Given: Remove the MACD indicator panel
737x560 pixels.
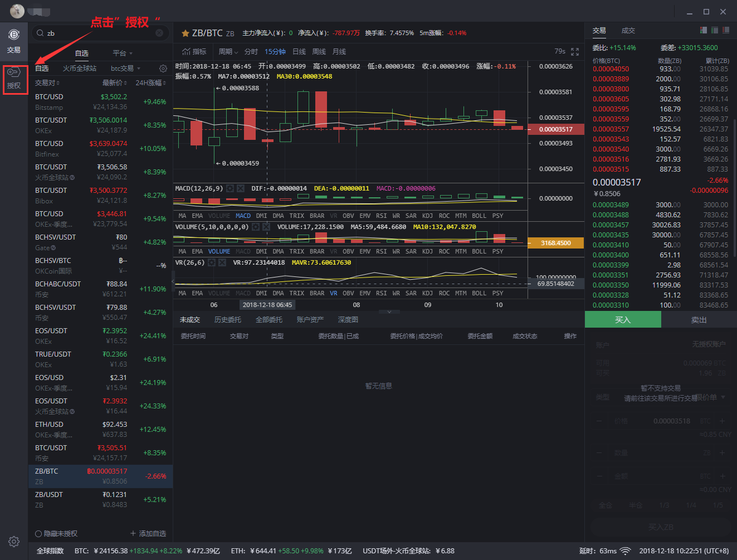Looking at the screenshot, I should [x=241, y=188].
